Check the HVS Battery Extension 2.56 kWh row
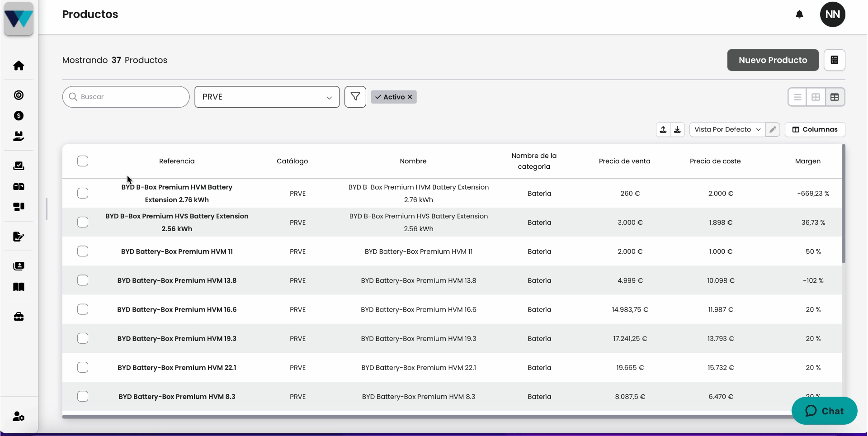This screenshot has height=436, width=868. [x=83, y=222]
